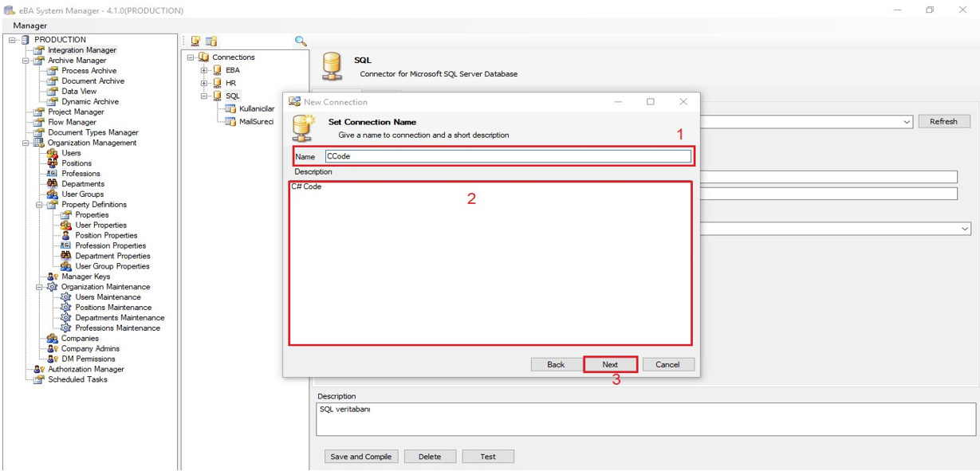This screenshot has width=980, height=471.
Task: Select Company Admins tree item
Action: click(x=90, y=349)
